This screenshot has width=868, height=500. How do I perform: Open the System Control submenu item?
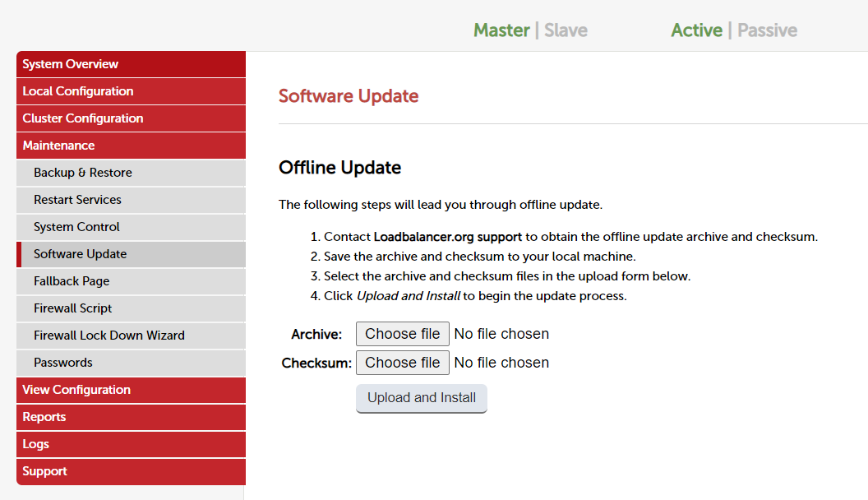click(132, 227)
